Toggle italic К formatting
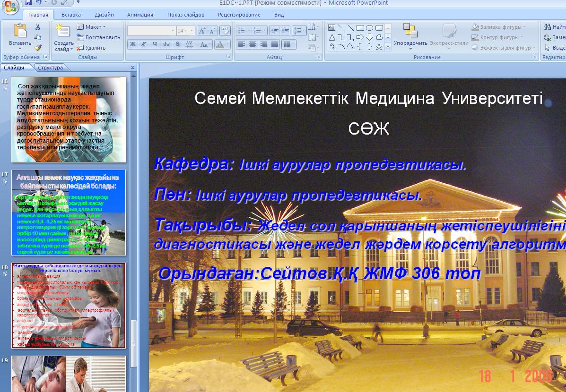Viewport: 566px width, 392px height. pyautogui.click(x=144, y=44)
